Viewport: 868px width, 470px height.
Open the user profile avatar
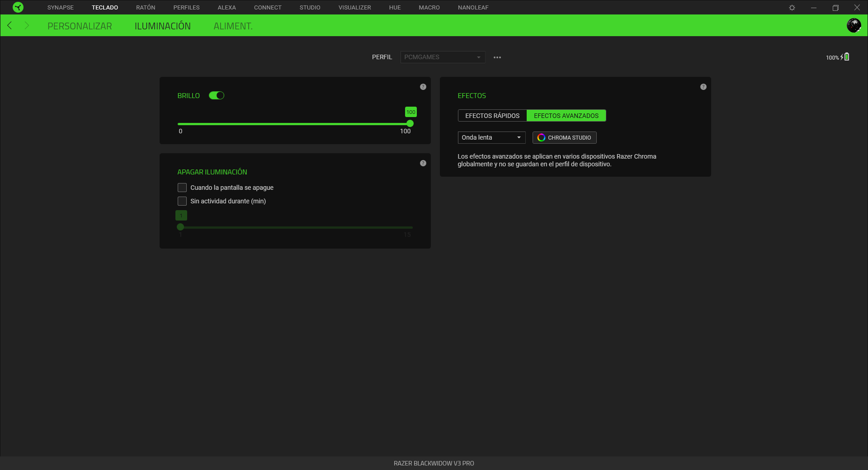(x=854, y=25)
